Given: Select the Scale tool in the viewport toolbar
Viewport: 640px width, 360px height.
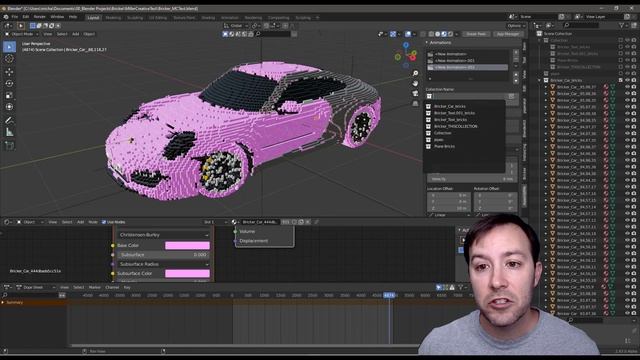Looking at the screenshot, I should [9, 96].
